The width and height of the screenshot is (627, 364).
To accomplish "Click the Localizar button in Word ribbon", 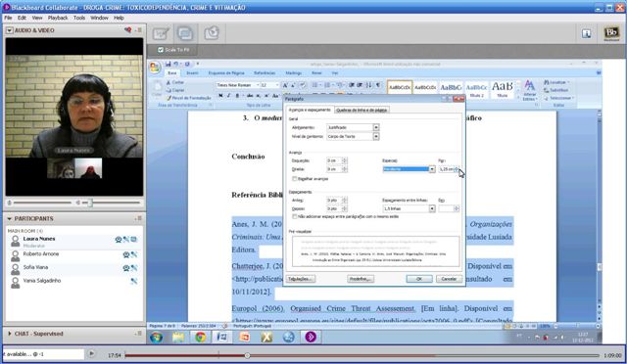I will [556, 82].
